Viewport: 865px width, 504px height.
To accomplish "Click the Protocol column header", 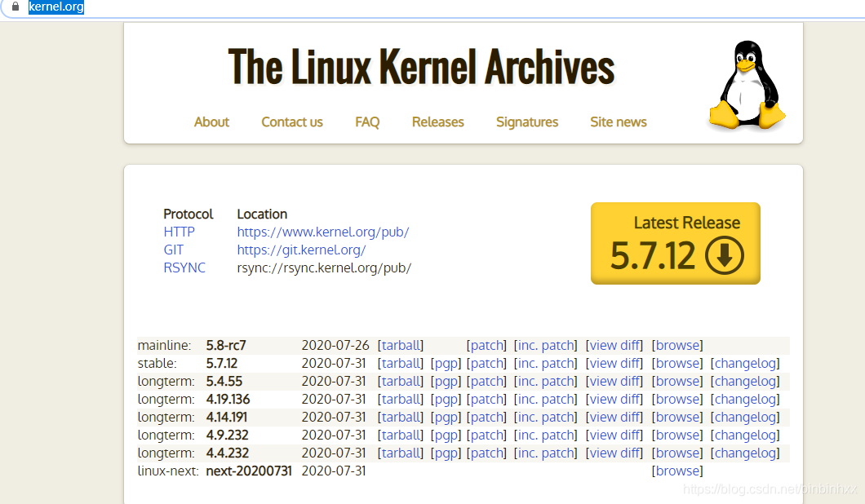I will 189,214.
